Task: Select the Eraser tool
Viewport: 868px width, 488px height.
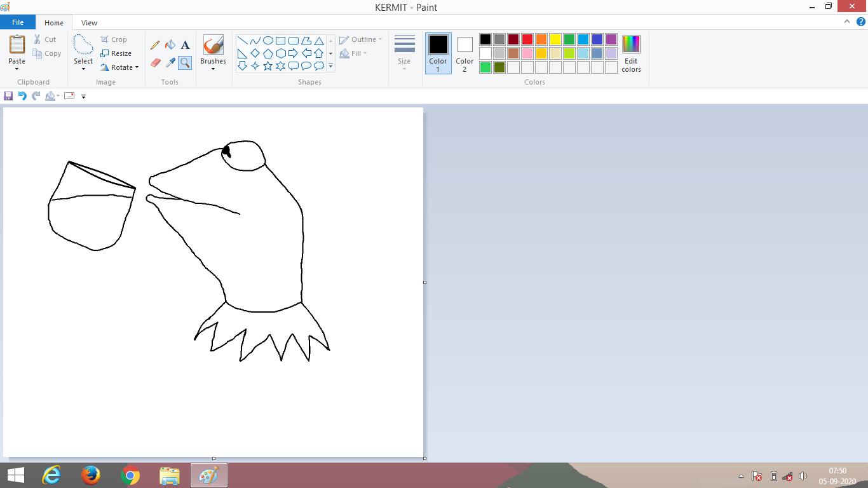Action: 155,63
